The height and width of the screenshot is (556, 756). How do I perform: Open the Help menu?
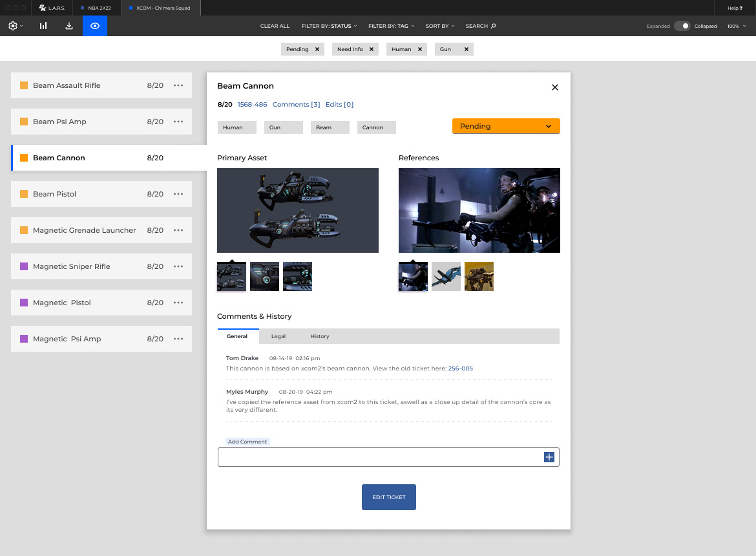(x=735, y=8)
